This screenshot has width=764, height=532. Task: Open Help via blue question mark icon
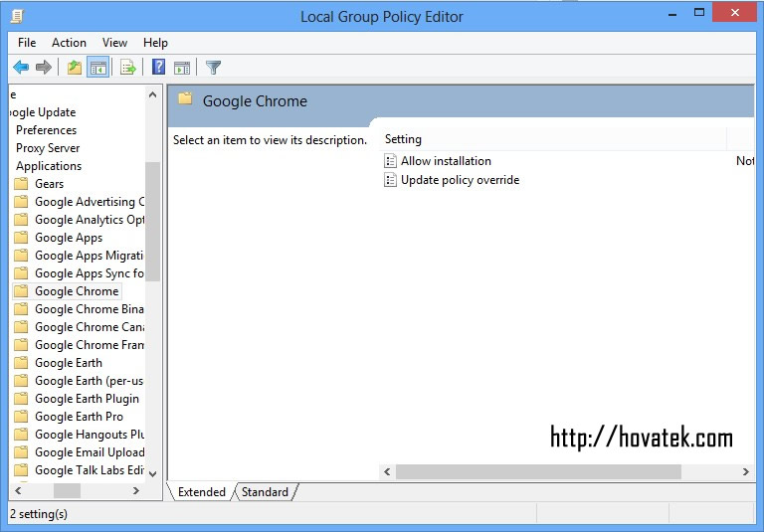[x=158, y=67]
